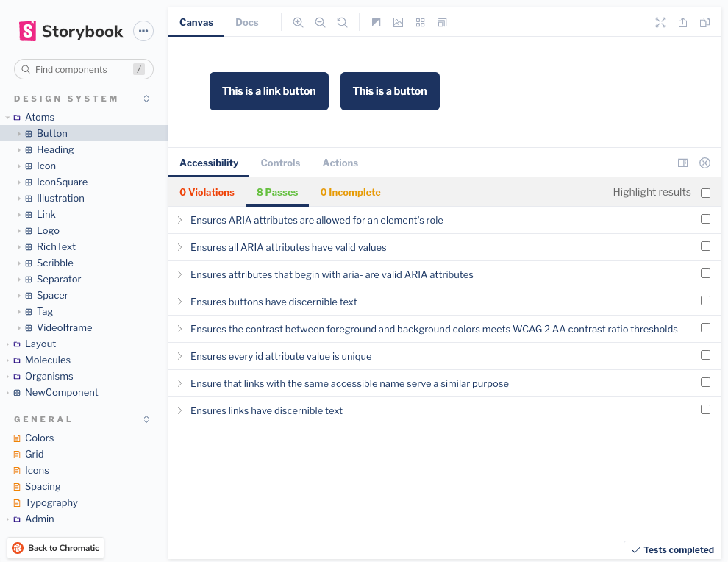Click the zoom in icon in toolbar
Image resolution: width=728 pixels, height=562 pixels.
point(298,22)
